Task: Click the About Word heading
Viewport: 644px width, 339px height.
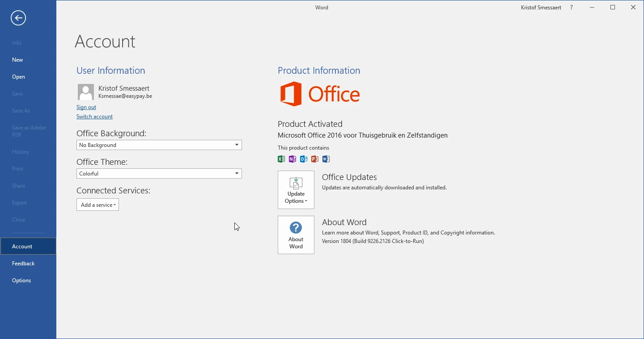Action: [344, 222]
